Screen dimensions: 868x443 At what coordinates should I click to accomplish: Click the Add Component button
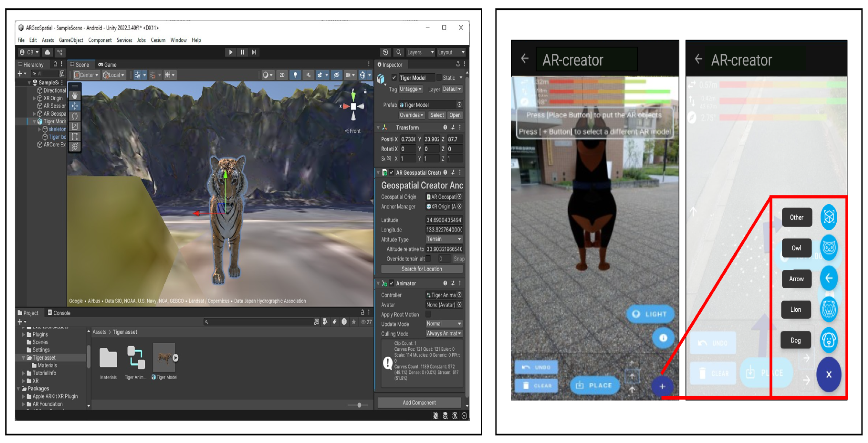tap(419, 403)
